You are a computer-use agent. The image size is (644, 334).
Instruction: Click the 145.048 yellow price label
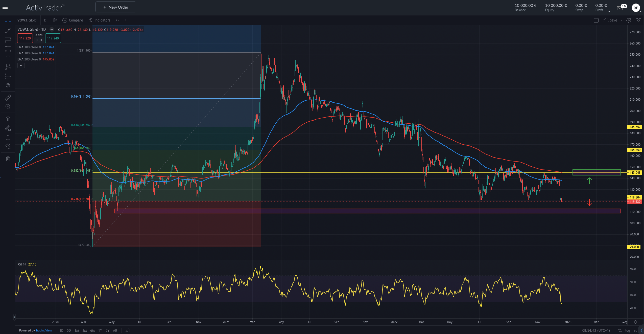[x=634, y=173]
